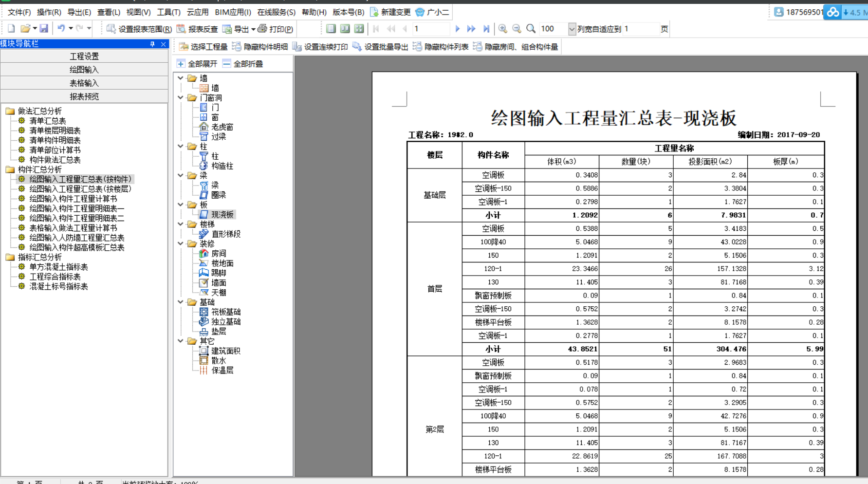Image resolution: width=868 pixels, height=484 pixels.
Task: Open 绘图输入工程量汇总表(按楼层) report
Action: 80,189
